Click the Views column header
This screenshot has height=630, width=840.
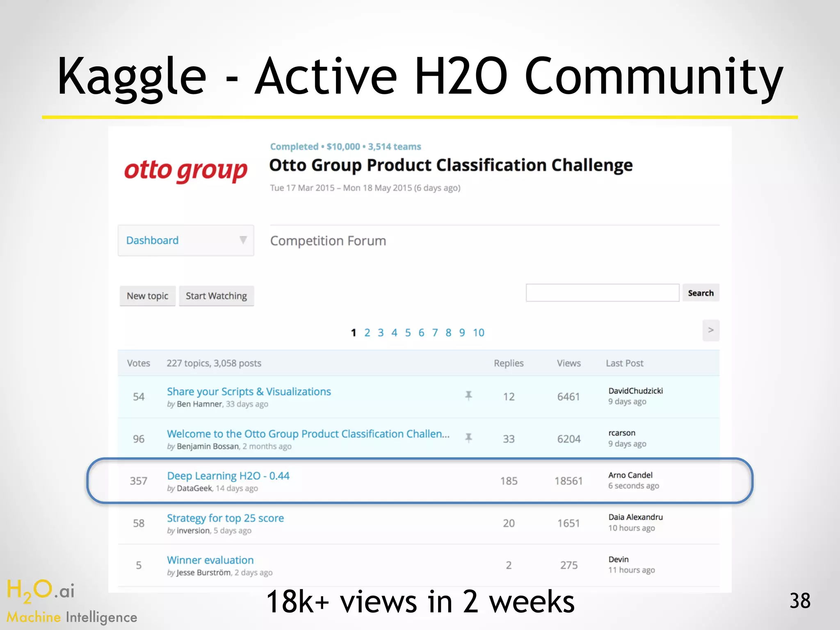[569, 363]
